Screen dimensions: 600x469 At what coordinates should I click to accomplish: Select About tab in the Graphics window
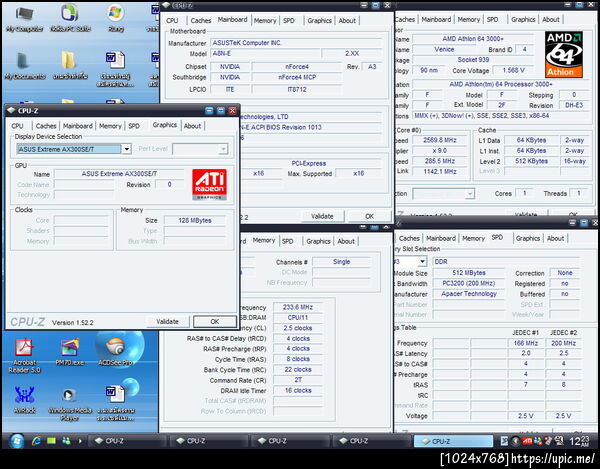coord(192,126)
